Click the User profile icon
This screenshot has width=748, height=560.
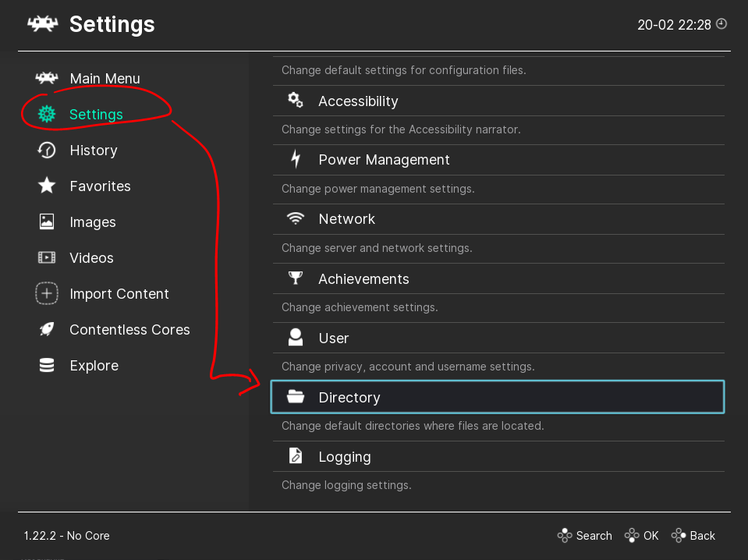(295, 337)
